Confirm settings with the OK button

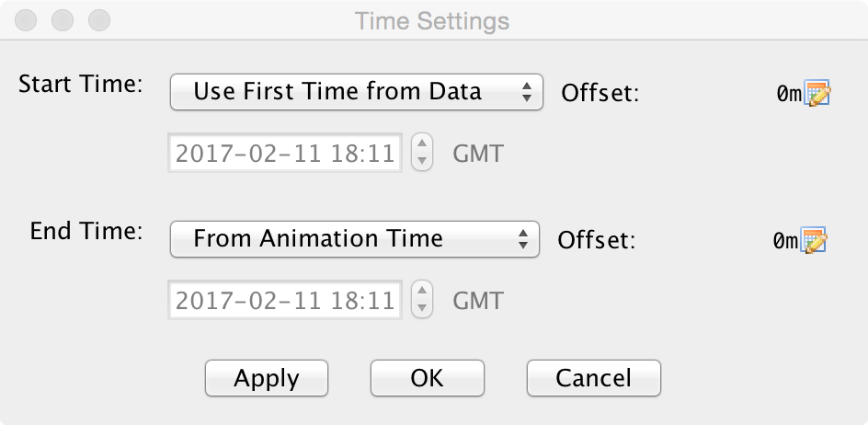click(427, 377)
